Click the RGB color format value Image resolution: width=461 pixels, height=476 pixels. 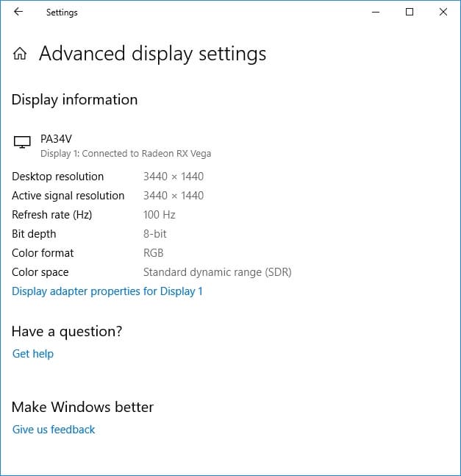pos(153,253)
